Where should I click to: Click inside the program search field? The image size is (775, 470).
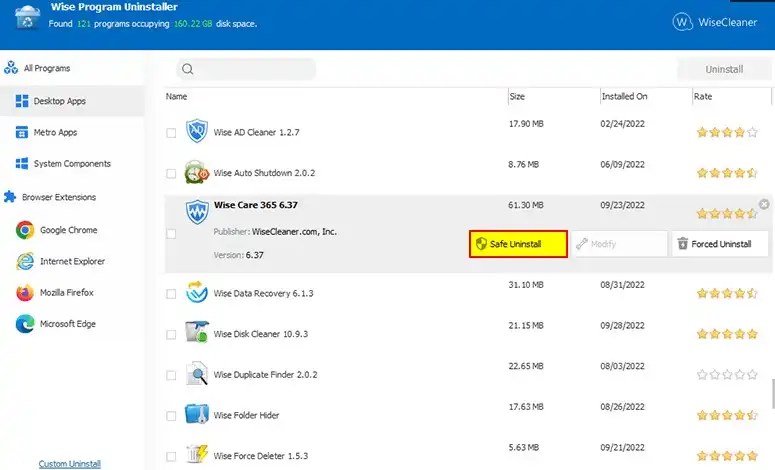click(x=246, y=69)
